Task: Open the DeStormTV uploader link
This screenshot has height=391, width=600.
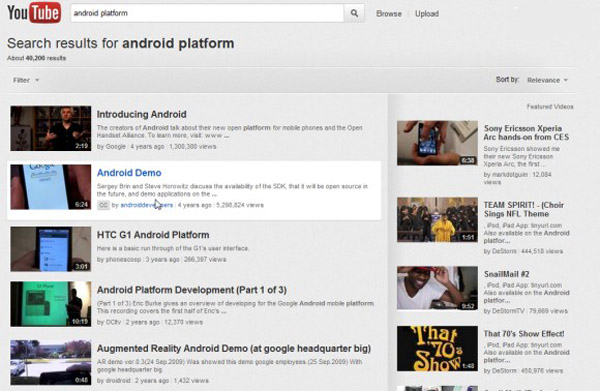Action: [508, 311]
